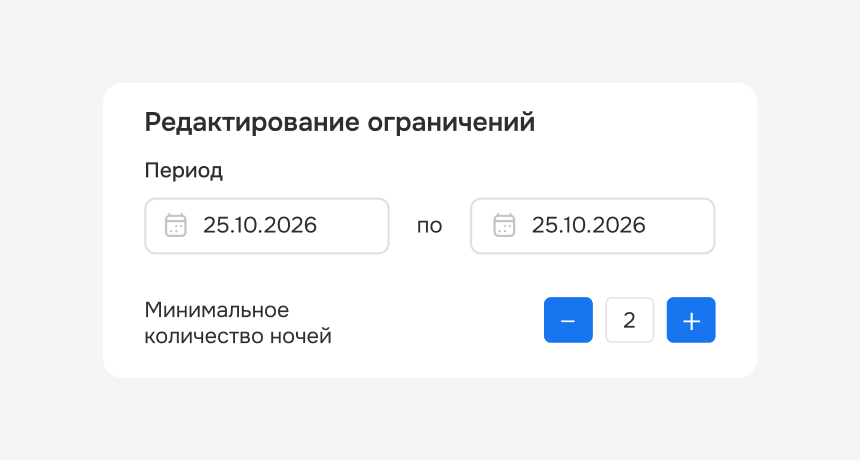Image resolution: width=860 pixels, height=460 pixels.
Task: Select the start date text 25.10.2026
Action: [x=260, y=225]
